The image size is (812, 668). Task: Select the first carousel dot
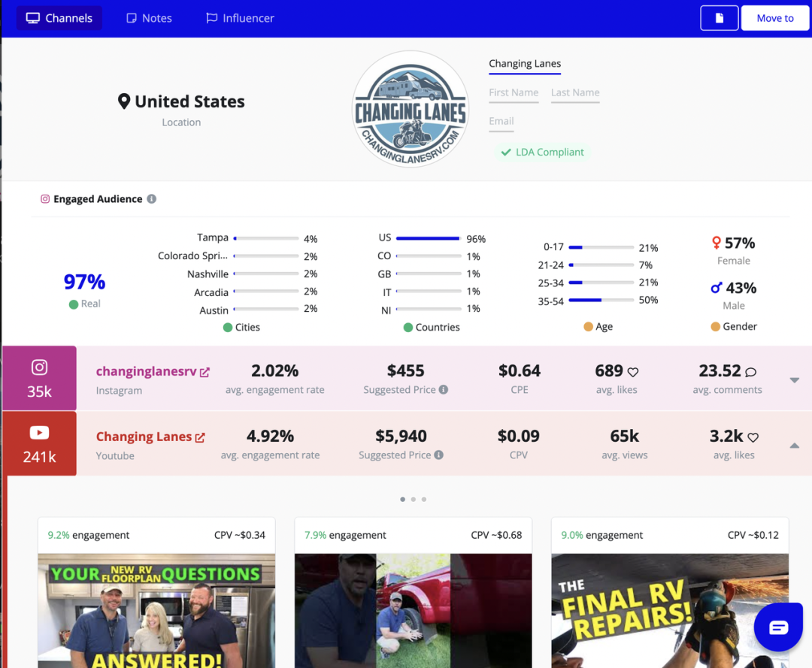click(402, 500)
